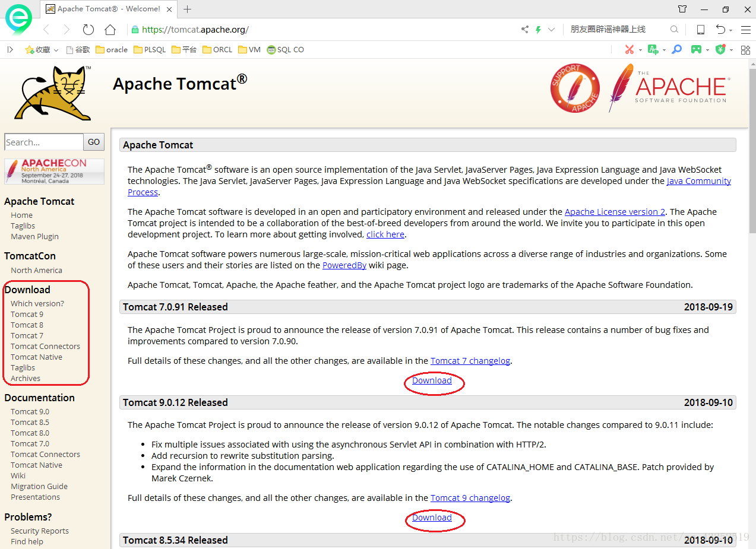Screen dimensions: 756x549
Task: Open the browser home page icon
Action: (110, 30)
